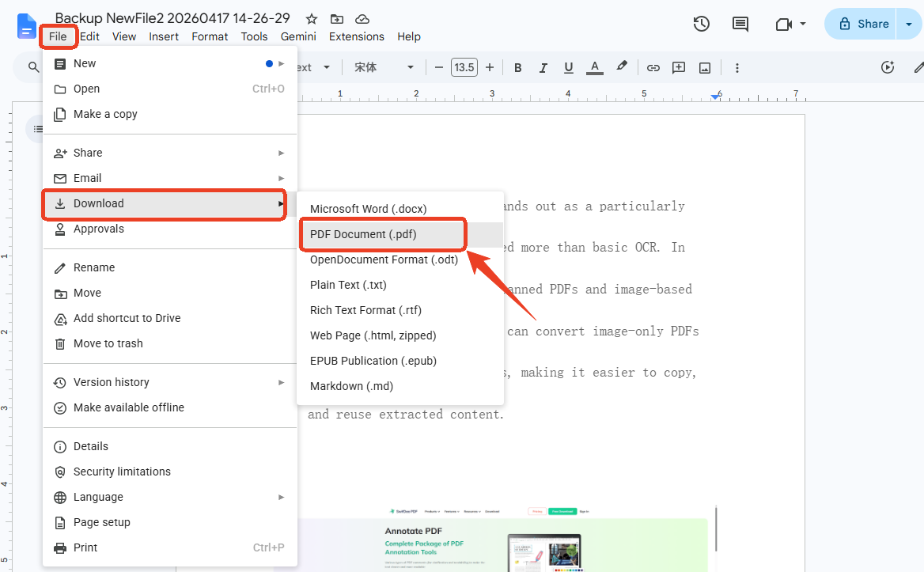Toggle italic formatting

pyautogui.click(x=543, y=68)
